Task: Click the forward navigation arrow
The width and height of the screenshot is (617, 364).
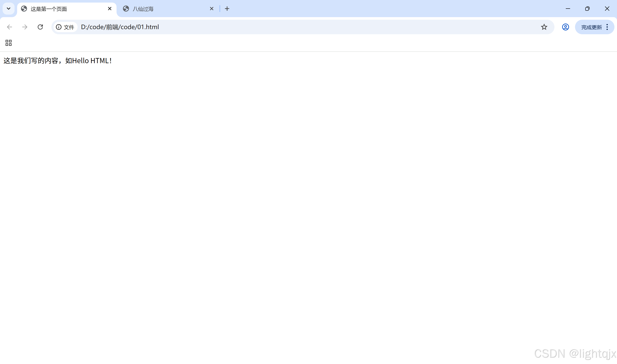Action: [25, 27]
